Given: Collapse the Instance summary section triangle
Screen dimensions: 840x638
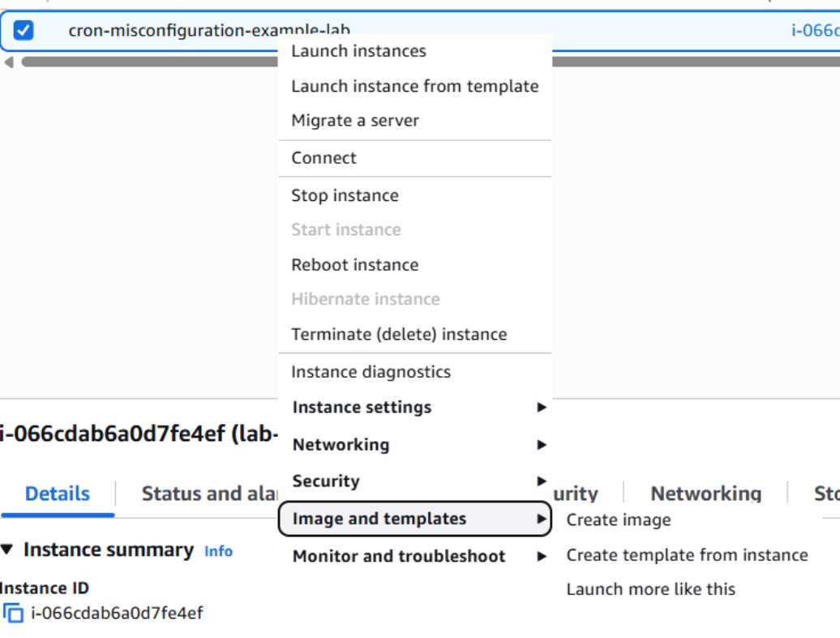Looking at the screenshot, I should 7,550.
